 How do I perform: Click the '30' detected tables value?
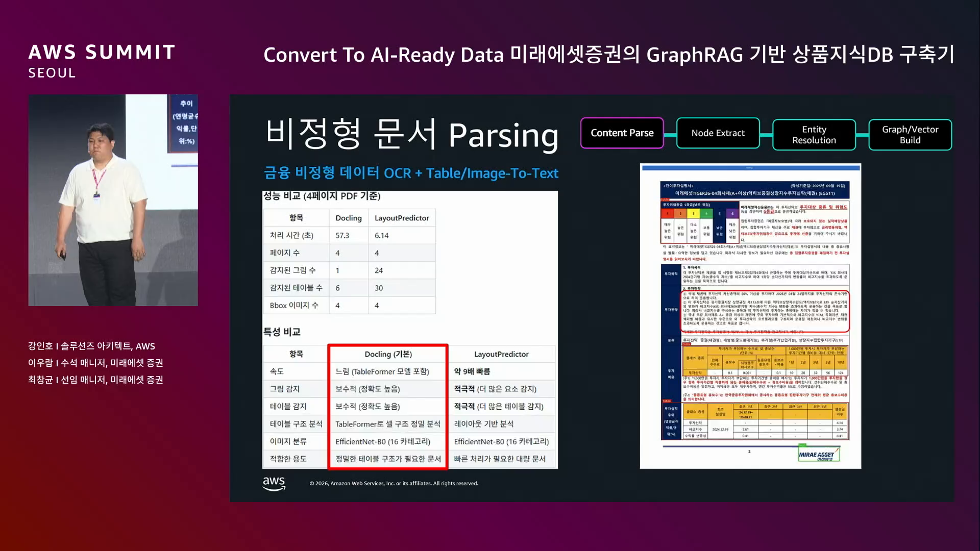point(378,288)
